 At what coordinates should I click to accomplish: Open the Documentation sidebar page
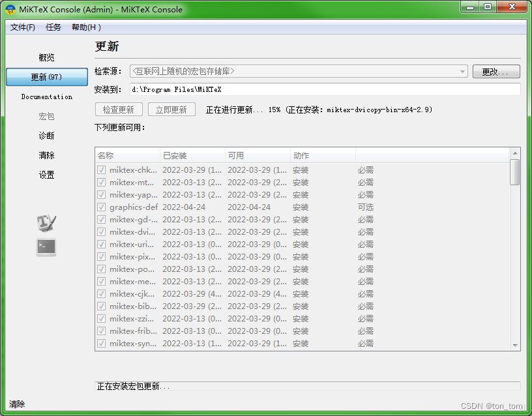pos(47,97)
